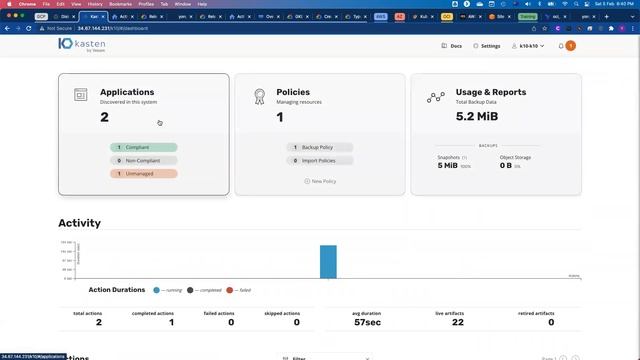Click the dark completed legend dot
The height and width of the screenshot is (360, 640).
tap(190, 290)
